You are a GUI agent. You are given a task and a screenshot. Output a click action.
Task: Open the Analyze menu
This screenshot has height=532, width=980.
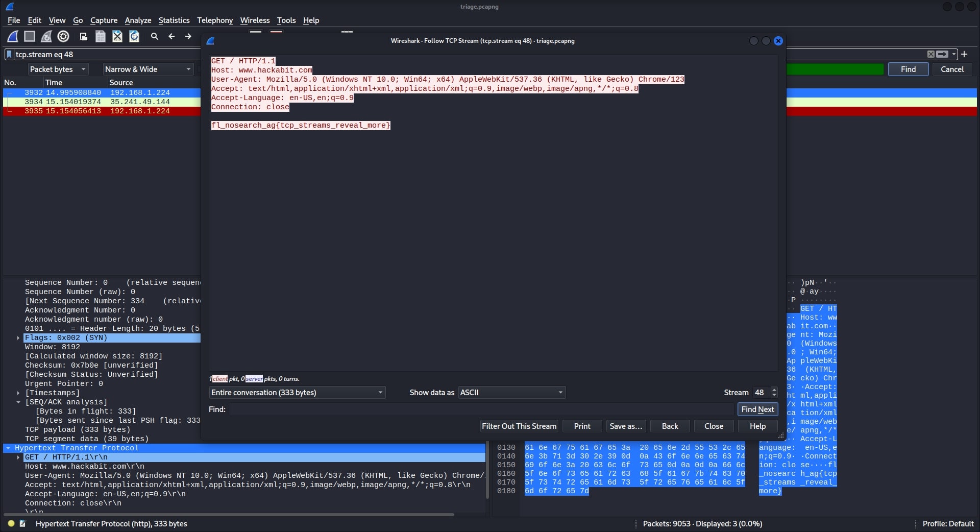click(138, 20)
